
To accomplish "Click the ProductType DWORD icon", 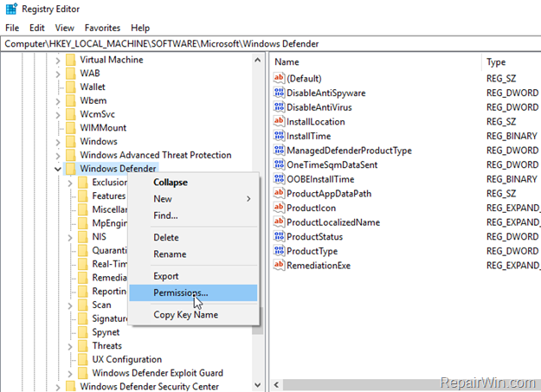I will pos(279,251).
